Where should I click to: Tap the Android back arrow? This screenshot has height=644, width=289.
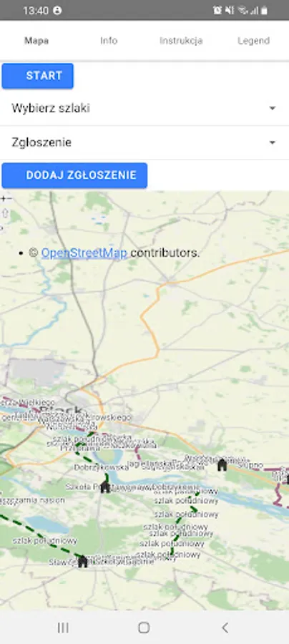click(225, 627)
